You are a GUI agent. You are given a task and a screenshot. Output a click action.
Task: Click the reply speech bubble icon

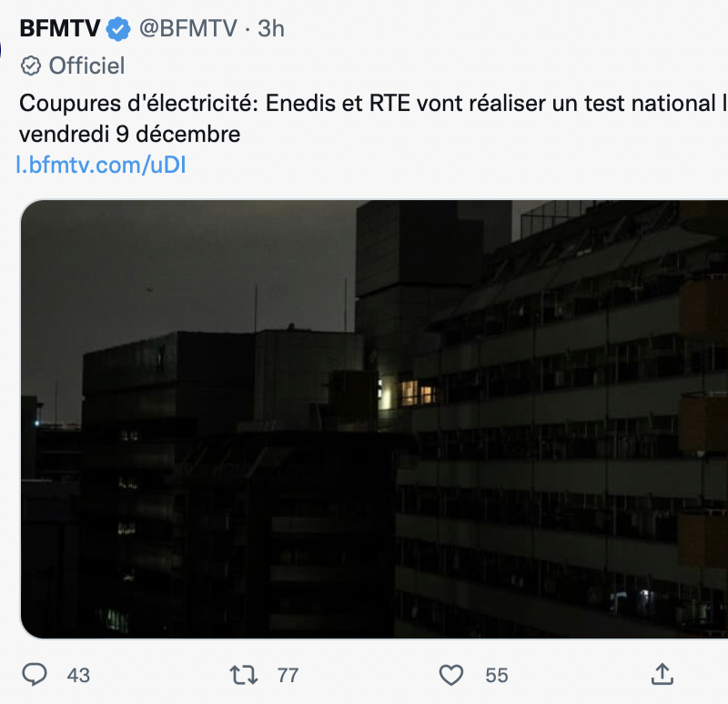click(x=35, y=674)
